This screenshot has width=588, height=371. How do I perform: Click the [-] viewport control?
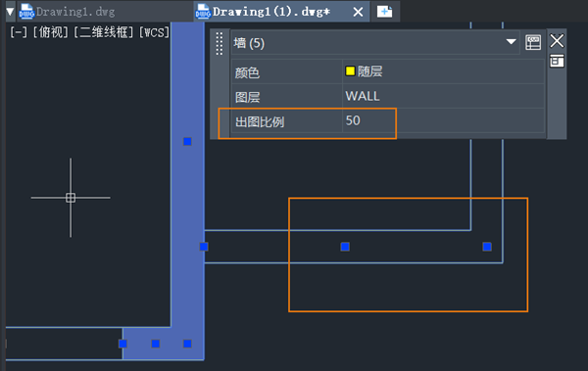pyautogui.click(x=18, y=32)
